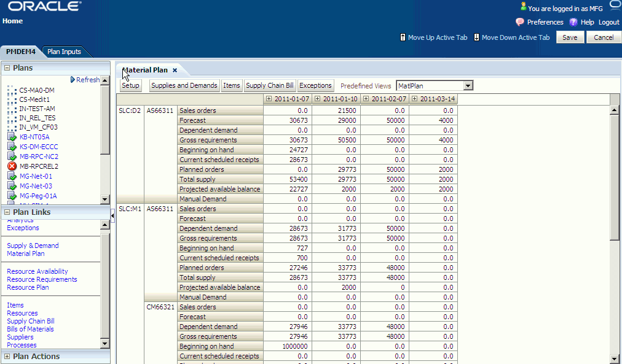The height and width of the screenshot is (364, 622).
Task: Click the MB-RPCREL2 red error icon
Action: [12, 166]
